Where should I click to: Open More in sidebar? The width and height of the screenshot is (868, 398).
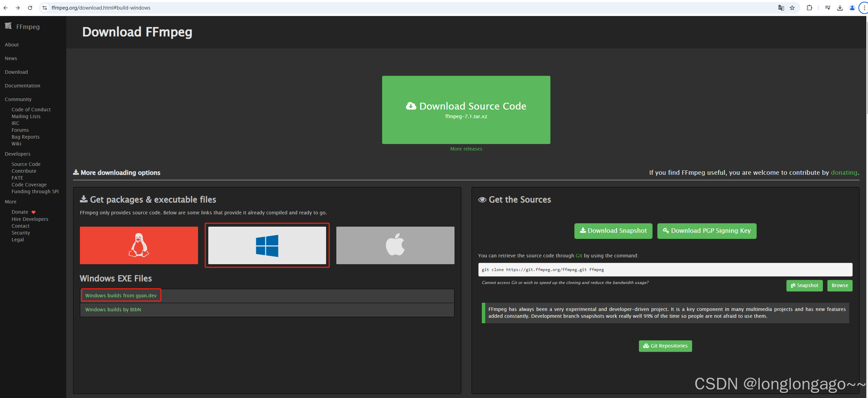tap(11, 202)
